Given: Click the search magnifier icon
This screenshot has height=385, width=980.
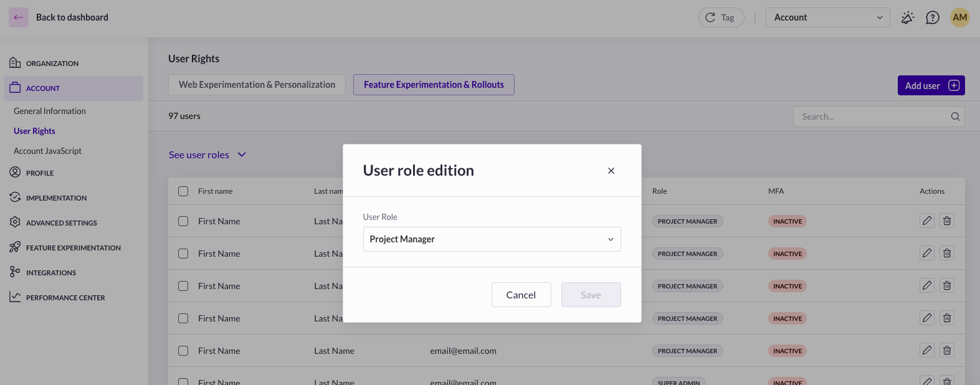Looking at the screenshot, I should coord(954,116).
